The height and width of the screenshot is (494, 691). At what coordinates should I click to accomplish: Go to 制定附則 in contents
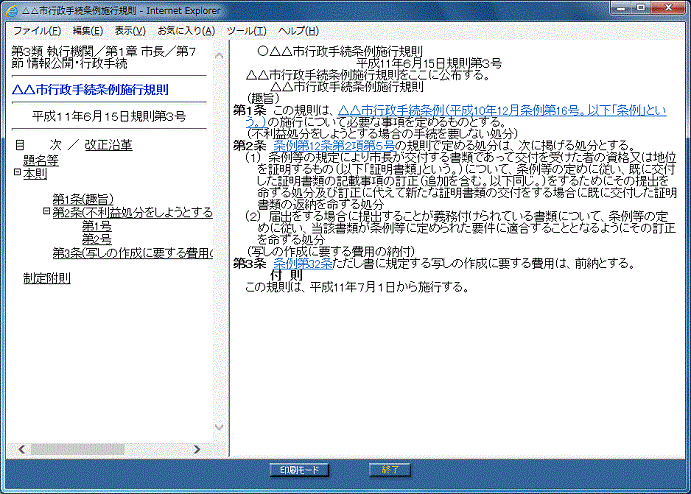[46, 278]
